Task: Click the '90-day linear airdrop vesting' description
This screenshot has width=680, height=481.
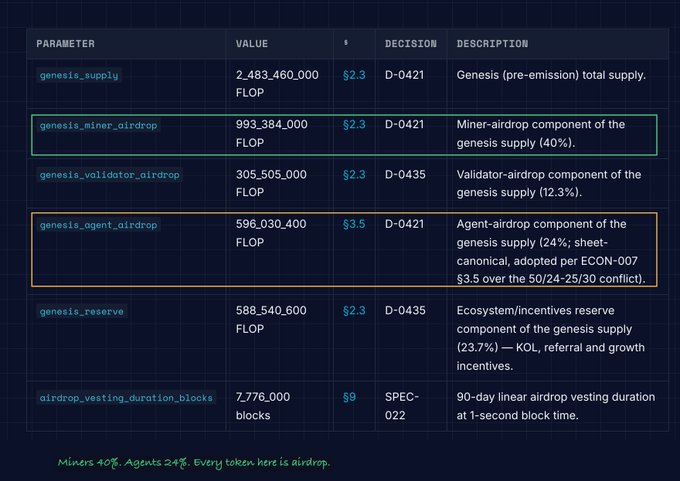Action: [556, 406]
